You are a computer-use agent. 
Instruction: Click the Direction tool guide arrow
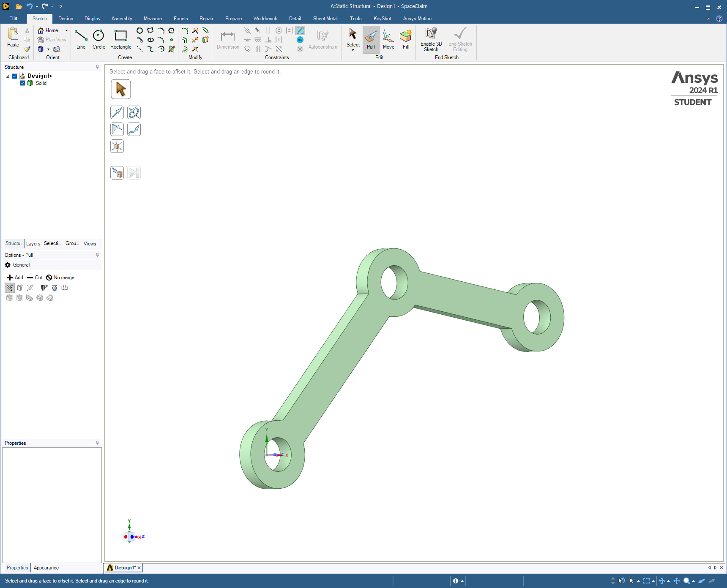tap(117, 112)
